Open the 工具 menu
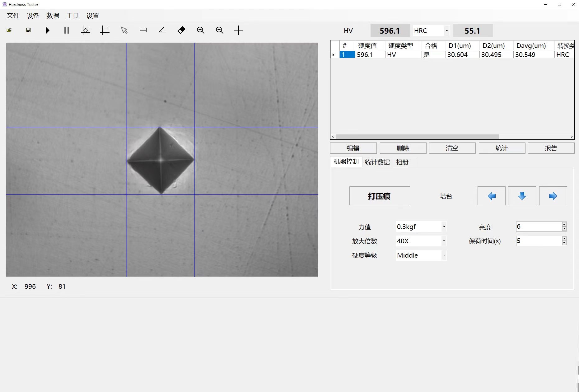Image resolution: width=579 pixels, height=392 pixels. tap(73, 16)
